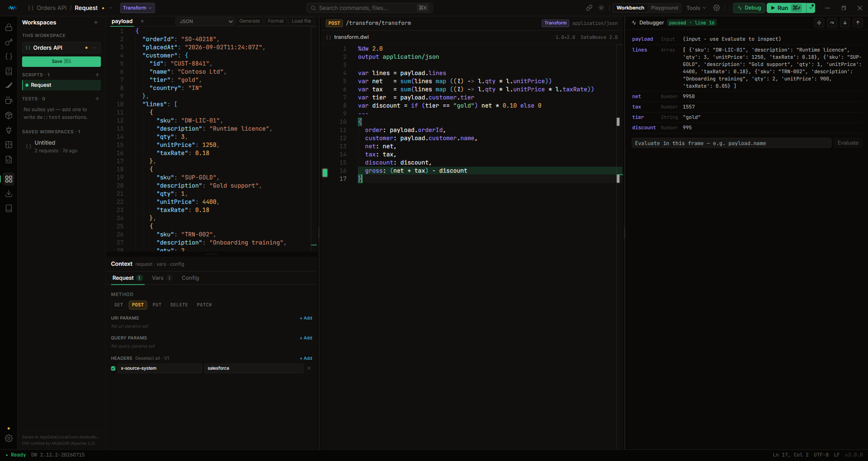The image size is (868, 461).
Task: Click debugger step into down arrow
Action: point(845,23)
